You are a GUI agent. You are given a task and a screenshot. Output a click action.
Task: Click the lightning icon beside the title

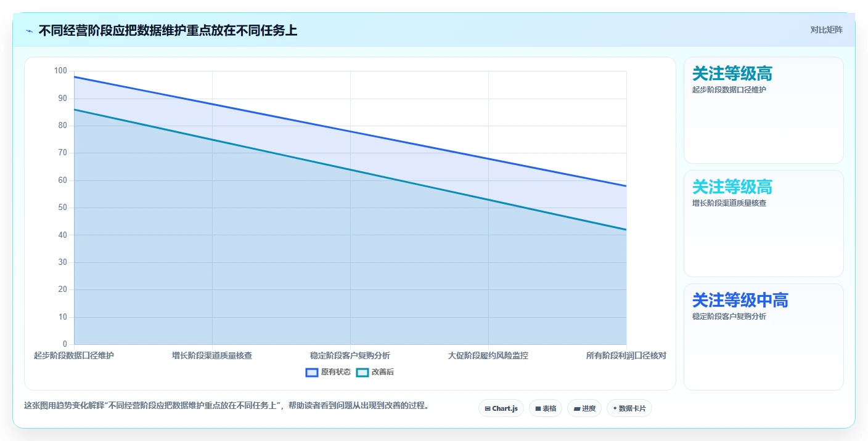click(30, 30)
